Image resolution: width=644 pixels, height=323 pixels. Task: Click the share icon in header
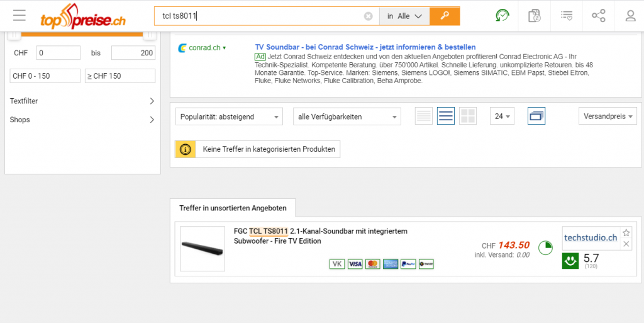599,16
